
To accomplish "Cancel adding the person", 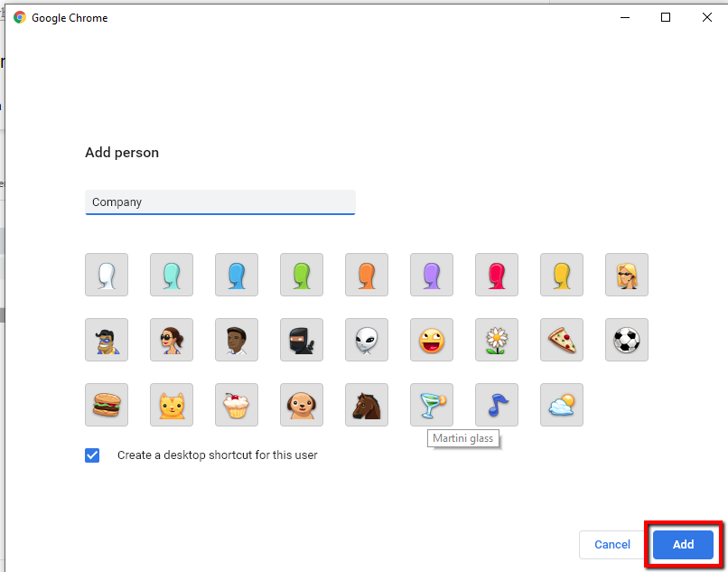I will click(x=611, y=545).
